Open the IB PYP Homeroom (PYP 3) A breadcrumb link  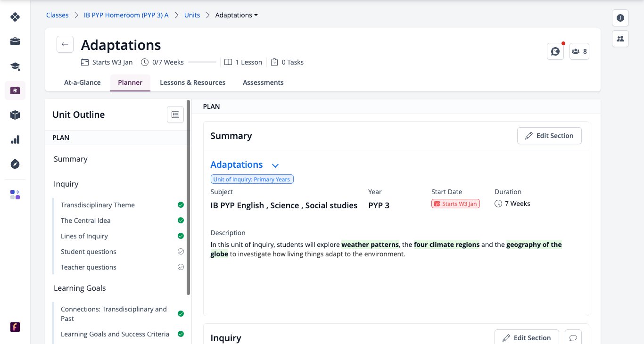126,15
